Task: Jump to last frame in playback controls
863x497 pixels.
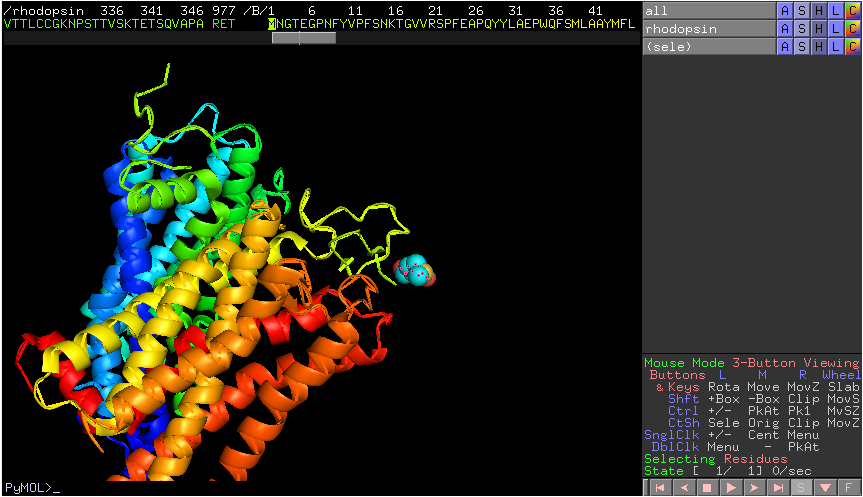Action: point(778,488)
